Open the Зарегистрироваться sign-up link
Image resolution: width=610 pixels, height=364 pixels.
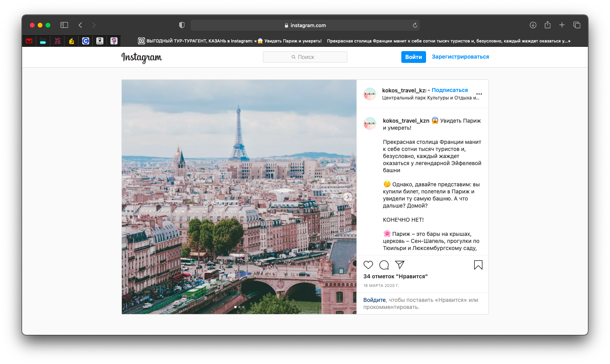(x=460, y=57)
